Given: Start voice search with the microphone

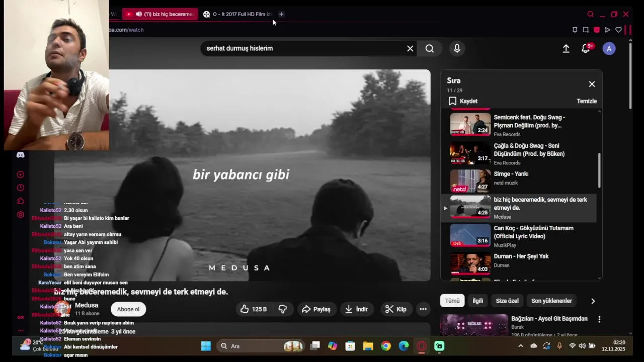Looking at the screenshot, I should pos(457,48).
